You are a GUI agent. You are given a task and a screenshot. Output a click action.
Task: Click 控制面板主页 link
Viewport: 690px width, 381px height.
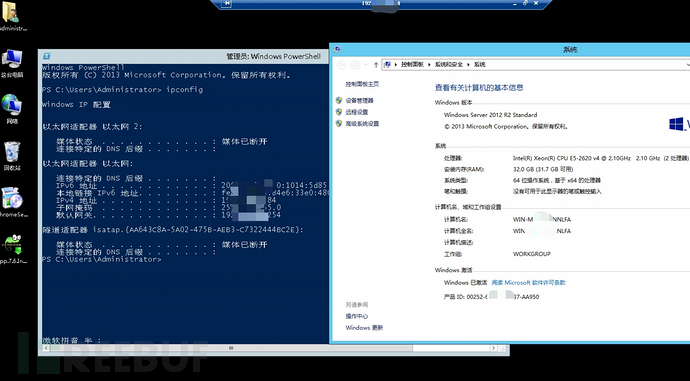[x=362, y=84]
